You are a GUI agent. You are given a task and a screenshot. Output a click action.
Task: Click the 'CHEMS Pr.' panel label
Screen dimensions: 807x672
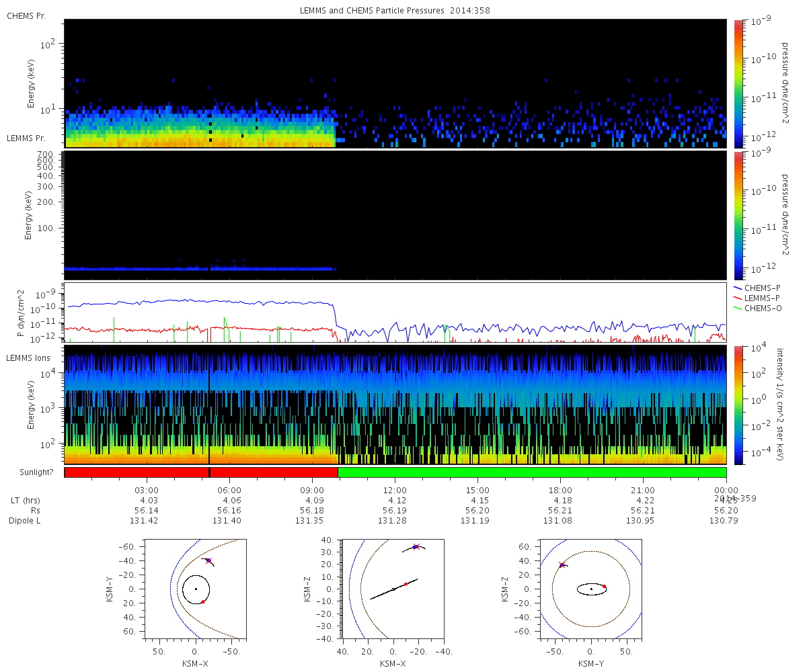coord(26,15)
